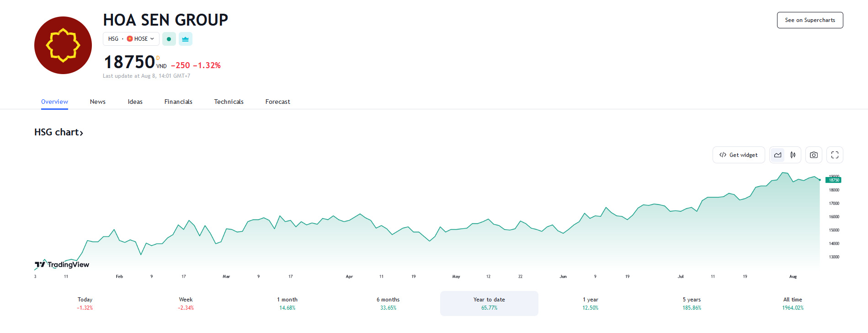Click the Hoa Sen Group logo
868x333 pixels.
[63, 45]
